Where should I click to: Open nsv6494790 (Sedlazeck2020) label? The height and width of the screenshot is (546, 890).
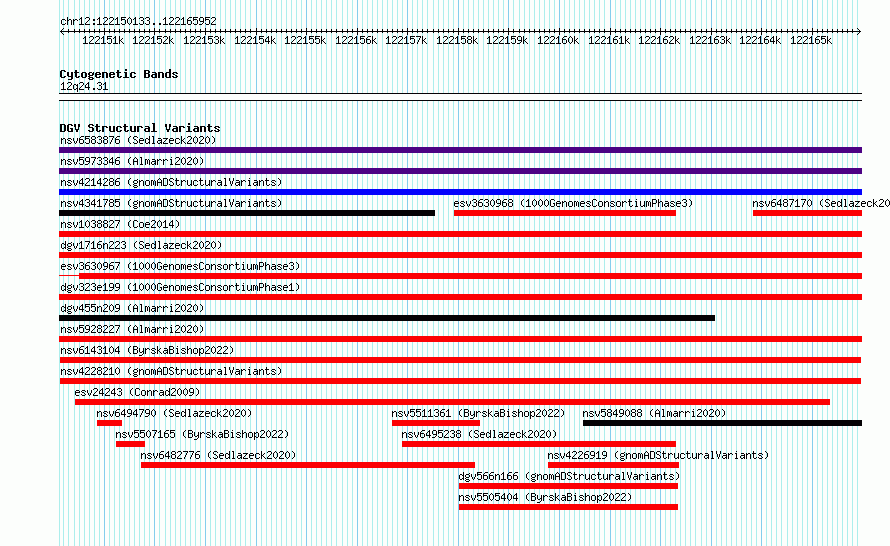click(174, 413)
